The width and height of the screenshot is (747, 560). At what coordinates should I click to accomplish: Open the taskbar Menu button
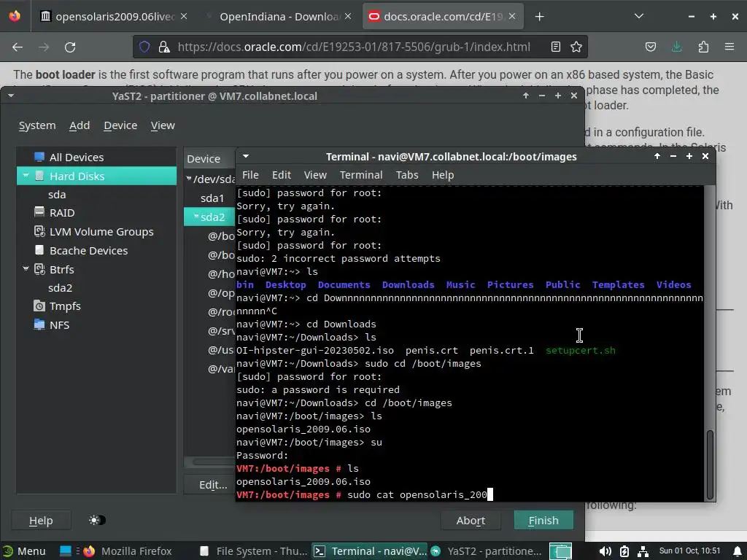24,551
